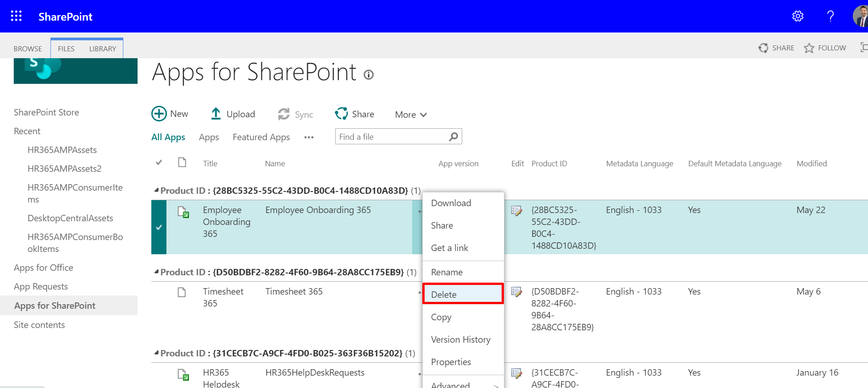Click the Timesheet 365 file icon
The image size is (868, 388).
182,292
